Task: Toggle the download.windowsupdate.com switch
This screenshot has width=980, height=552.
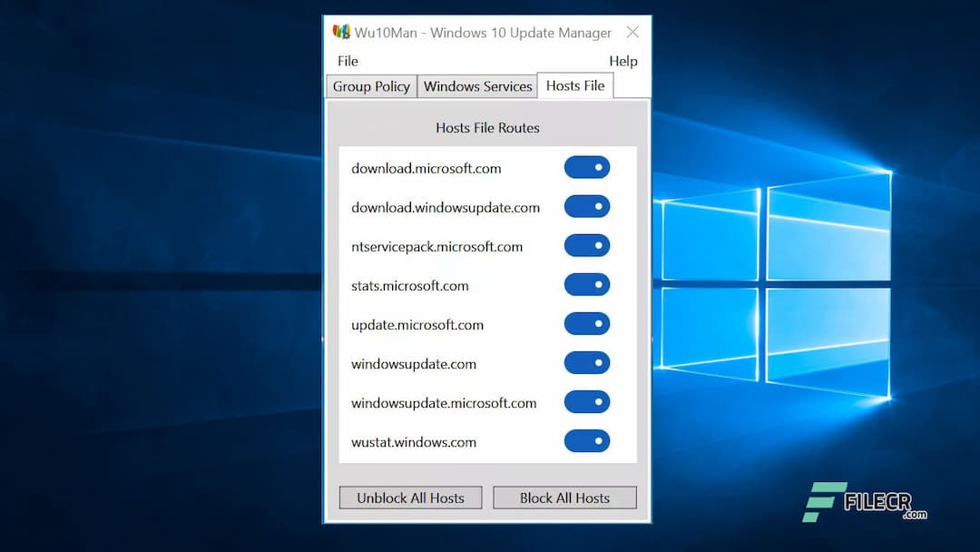Action: tap(586, 206)
